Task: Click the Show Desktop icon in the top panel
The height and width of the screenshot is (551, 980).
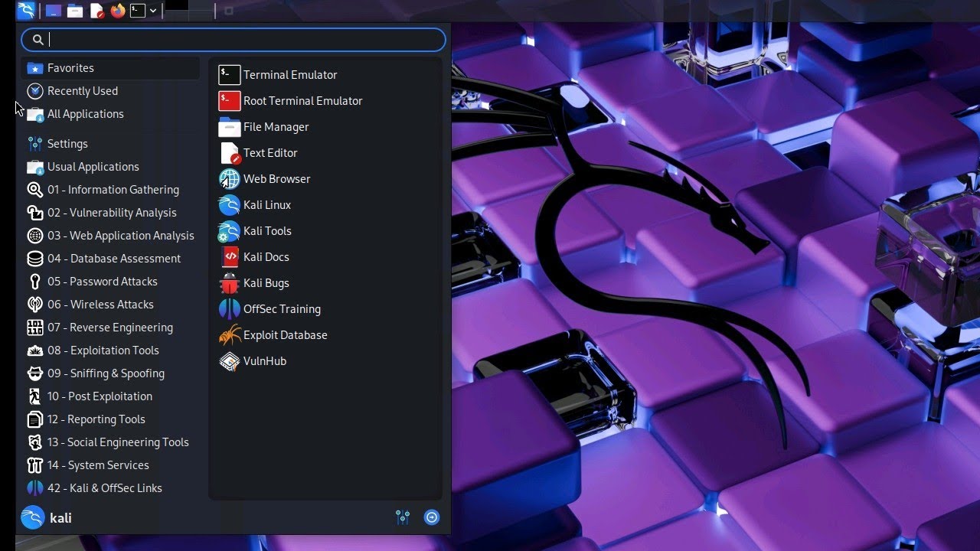Action: coord(54,11)
